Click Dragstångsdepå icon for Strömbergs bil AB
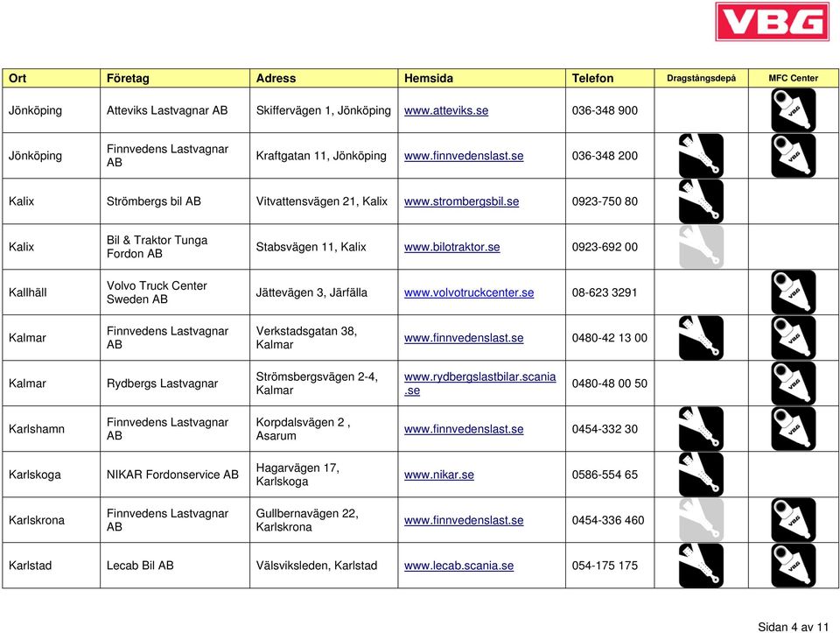840x633 pixels. click(701, 201)
